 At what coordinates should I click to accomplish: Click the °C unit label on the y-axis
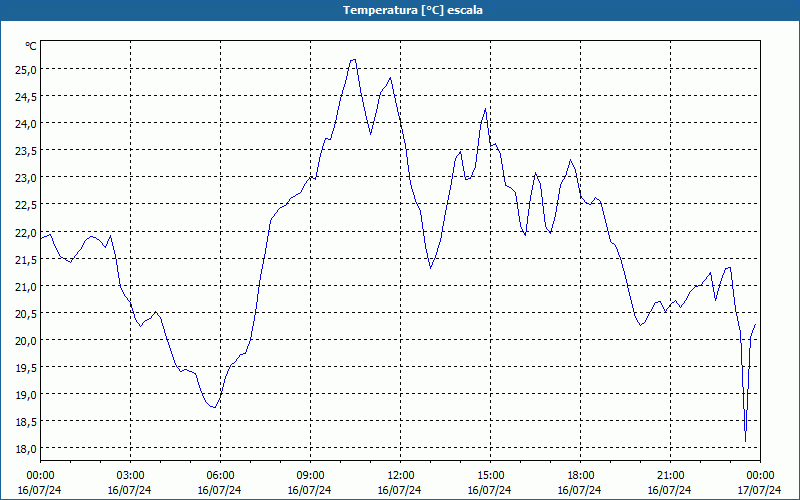(31, 46)
